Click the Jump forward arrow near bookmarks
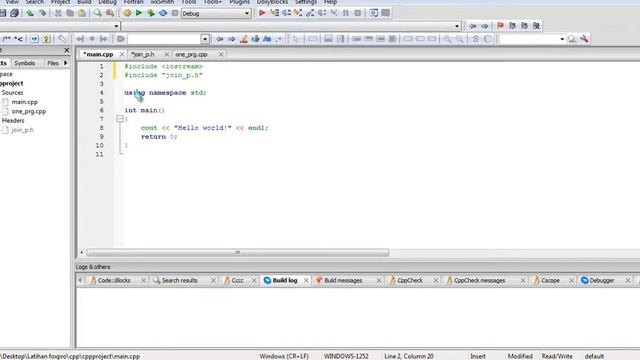Screen dimensions: 640x360 tap(484, 26)
